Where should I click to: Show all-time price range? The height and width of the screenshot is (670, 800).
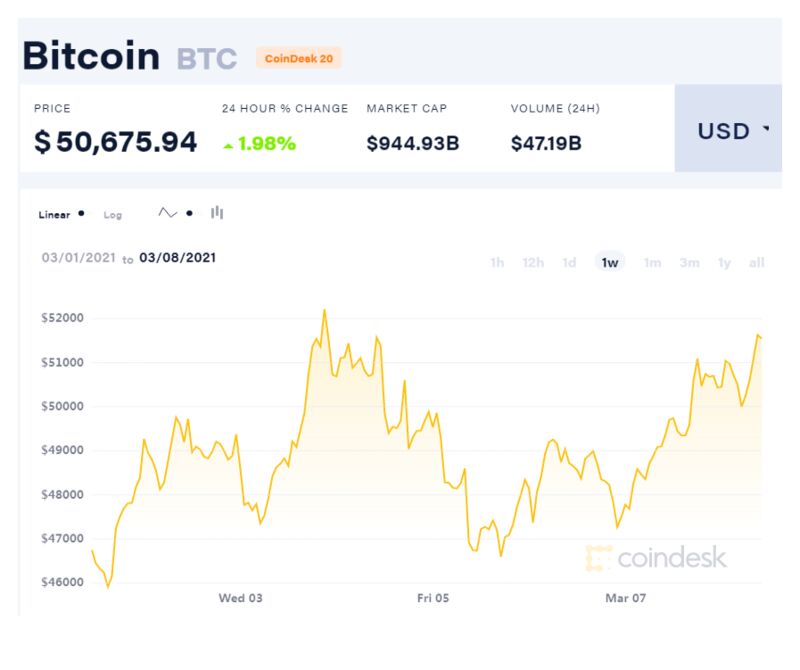coord(757,262)
